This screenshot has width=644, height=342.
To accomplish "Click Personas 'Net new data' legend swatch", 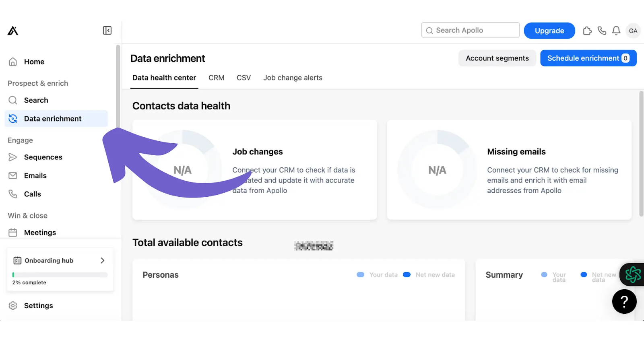I will coord(407,275).
